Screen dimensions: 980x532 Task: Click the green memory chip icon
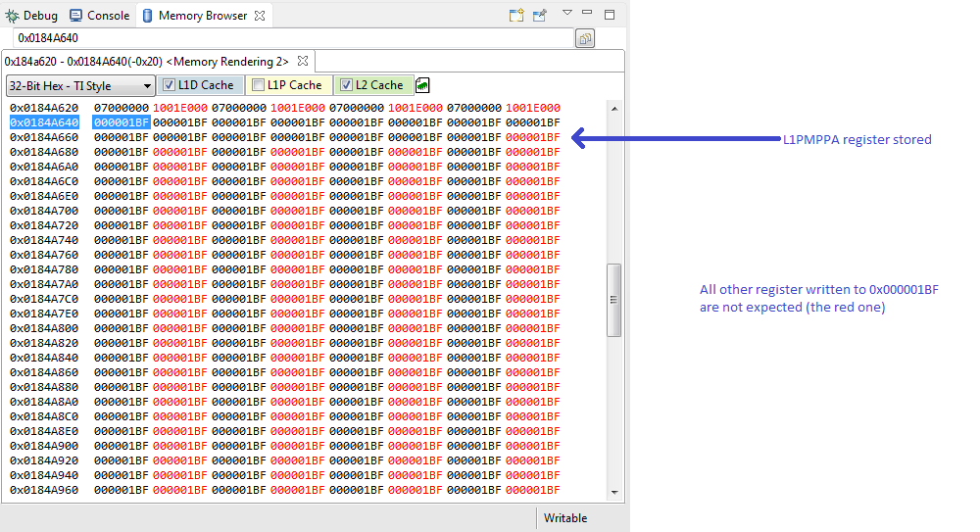click(422, 85)
